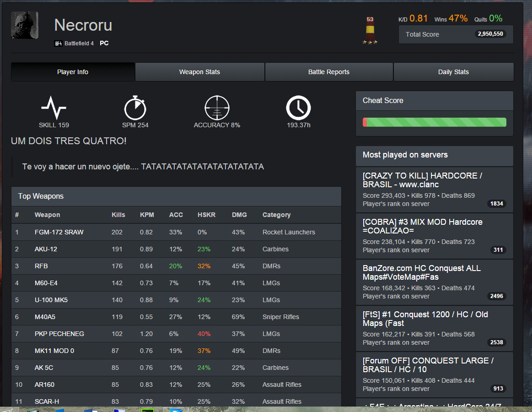This screenshot has width=532, height=412.
Task: Click the server rank badge 1834
Action: 497,203
